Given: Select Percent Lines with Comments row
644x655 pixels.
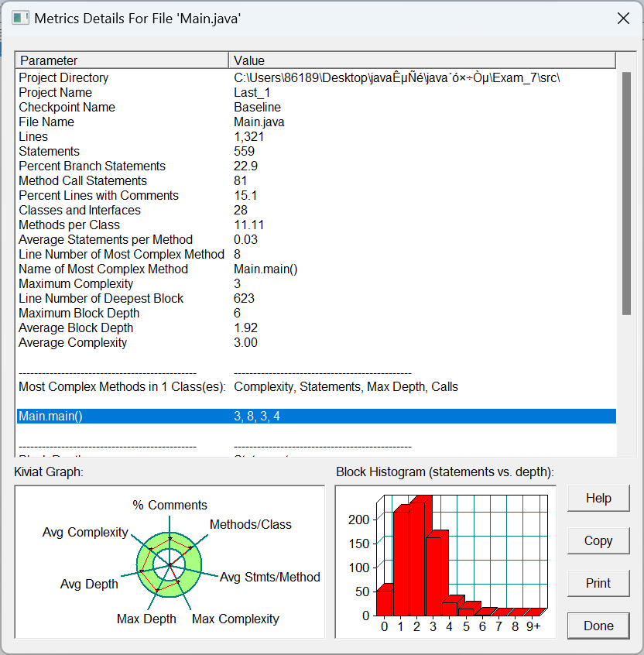Looking at the screenshot, I should tap(316, 196).
